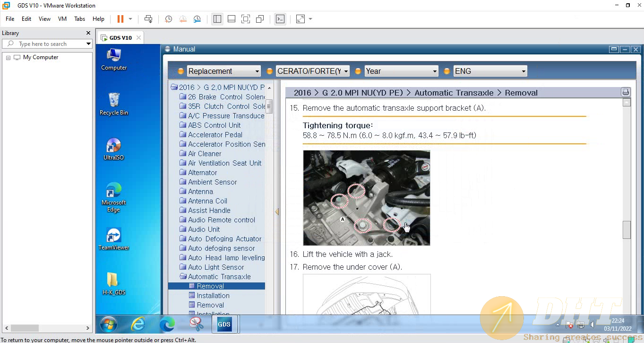Image resolution: width=644 pixels, height=343 pixels.
Task: Select the first Installation item under Automatic Transaxle
Action: 209,296
